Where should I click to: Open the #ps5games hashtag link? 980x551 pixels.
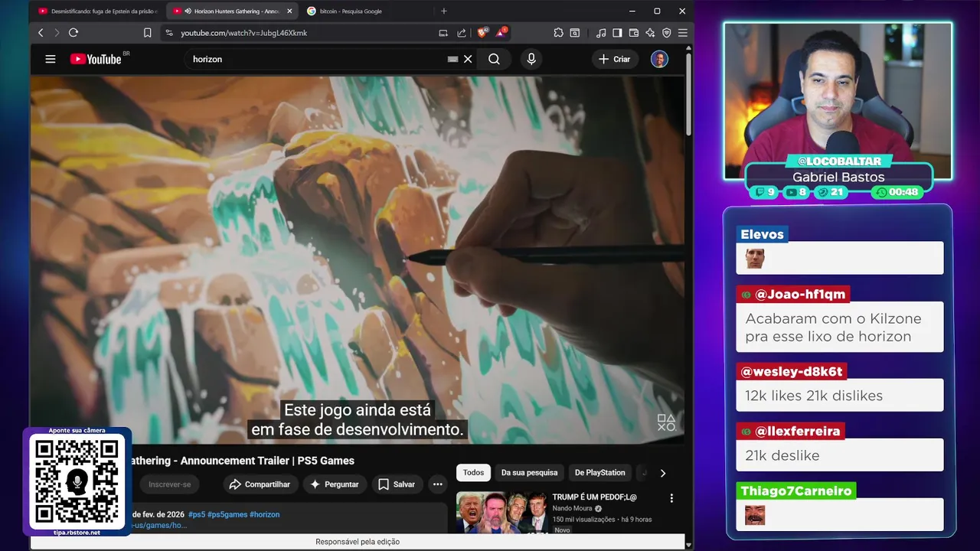point(226,514)
